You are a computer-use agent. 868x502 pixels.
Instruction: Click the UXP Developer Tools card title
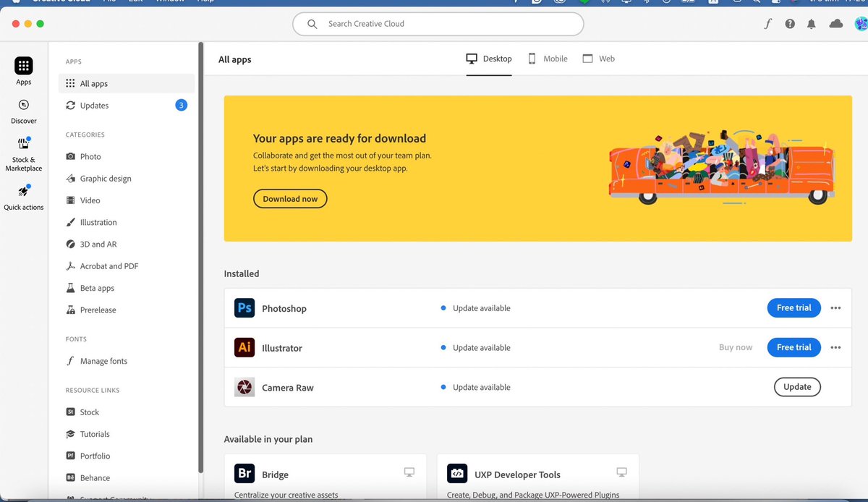pos(517,475)
